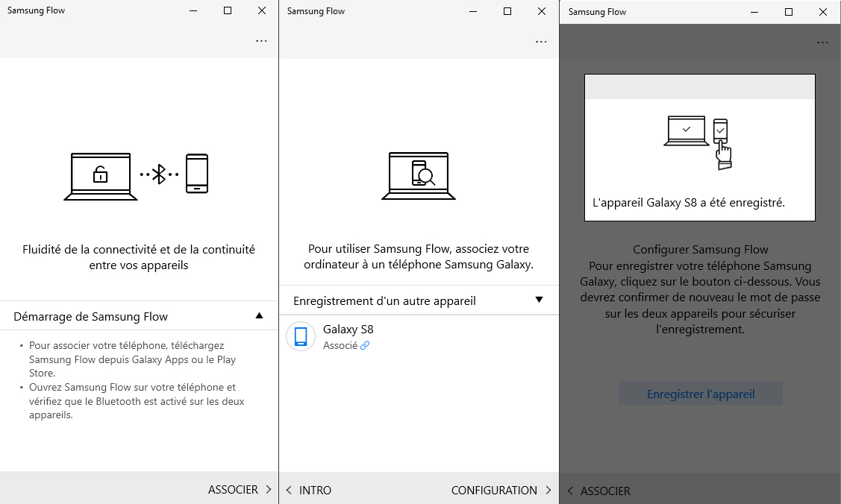
Task: Click the Démarrage de Samsung Flow heading
Action: pos(90,317)
